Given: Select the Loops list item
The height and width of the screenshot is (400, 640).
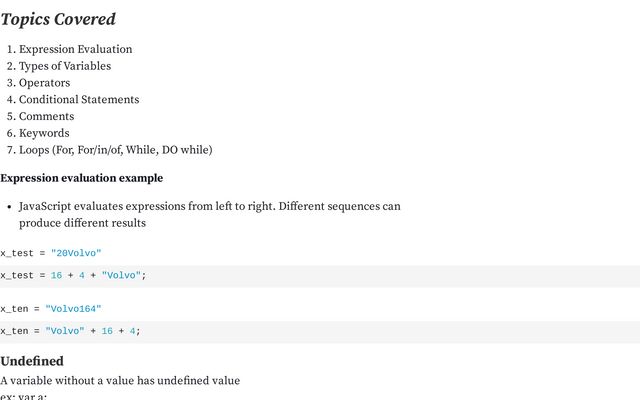Looking at the screenshot, I should click(x=116, y=150).
